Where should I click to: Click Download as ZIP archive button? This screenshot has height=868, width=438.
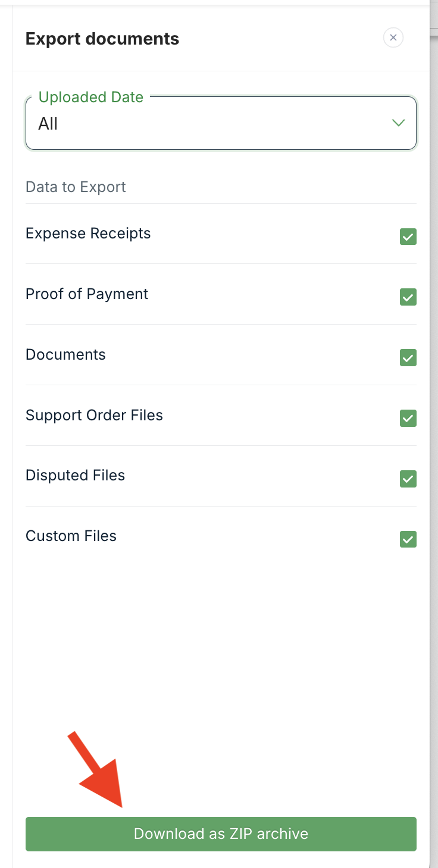[x=221, y=834]
